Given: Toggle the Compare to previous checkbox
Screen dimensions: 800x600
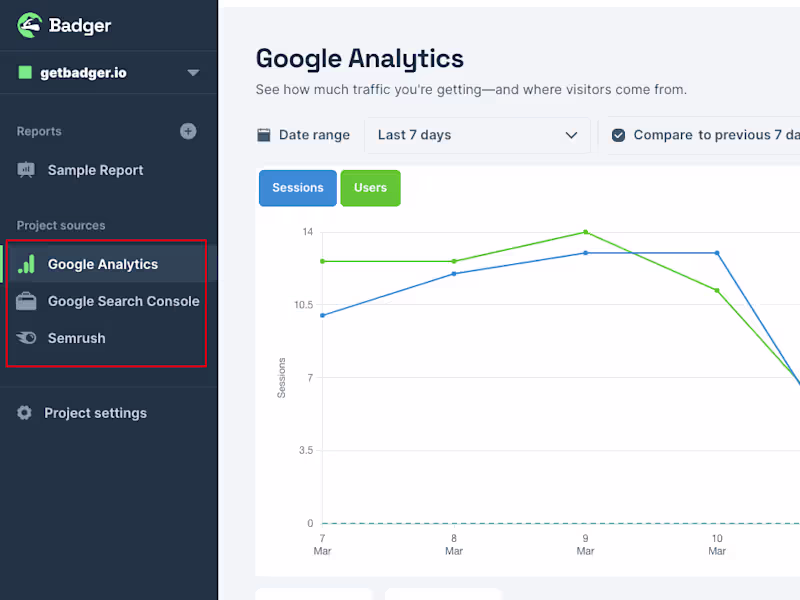Looking at the screenshot, I should tap(618, 135).
